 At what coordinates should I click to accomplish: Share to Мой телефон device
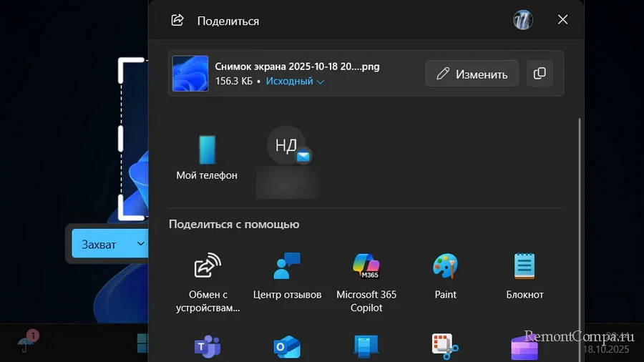(x=207, y=157)
